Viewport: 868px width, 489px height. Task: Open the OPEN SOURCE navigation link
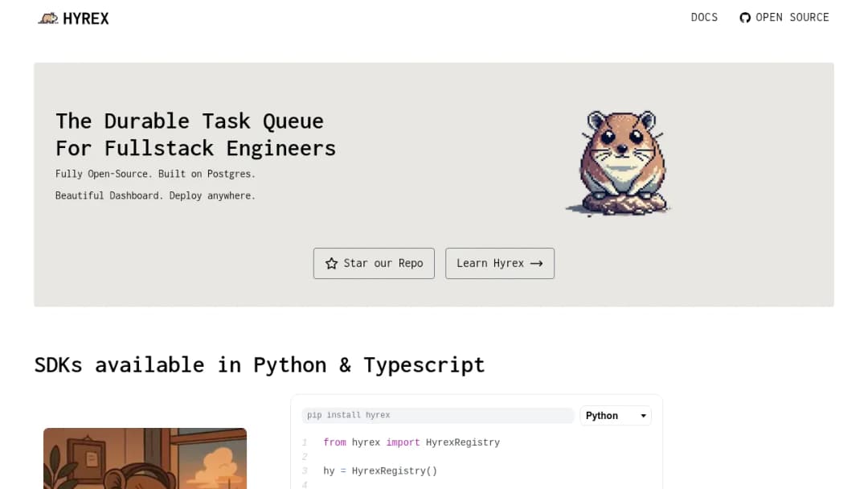[792, 17]
